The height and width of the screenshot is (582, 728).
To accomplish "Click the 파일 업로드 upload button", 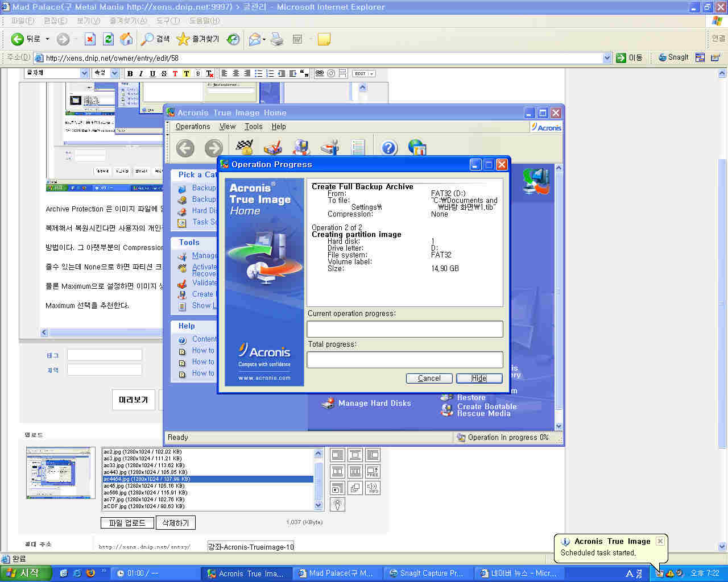I will pos(127,522).
